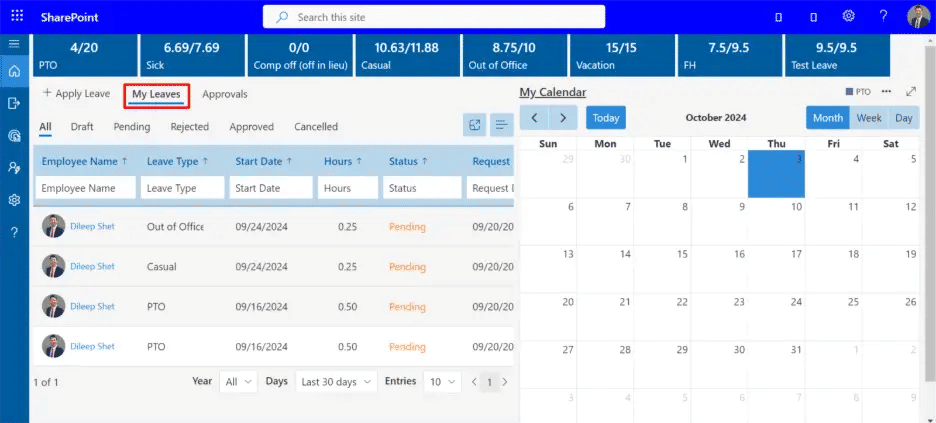Switch calendar to Week view

[x=868, y=118]
